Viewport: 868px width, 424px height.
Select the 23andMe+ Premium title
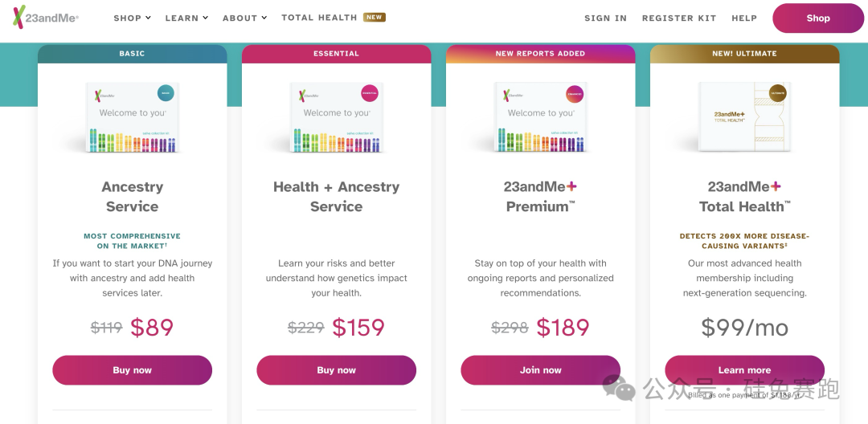[x=541, y=197]
